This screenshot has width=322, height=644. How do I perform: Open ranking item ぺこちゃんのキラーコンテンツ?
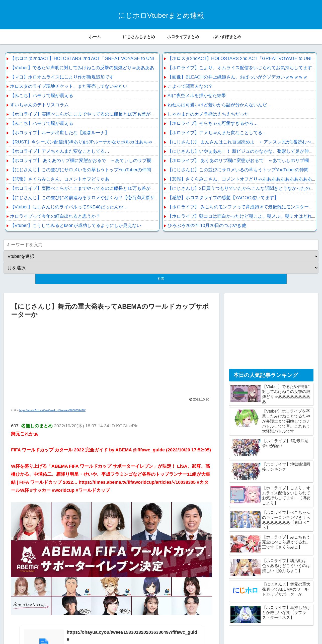point(271,520)
